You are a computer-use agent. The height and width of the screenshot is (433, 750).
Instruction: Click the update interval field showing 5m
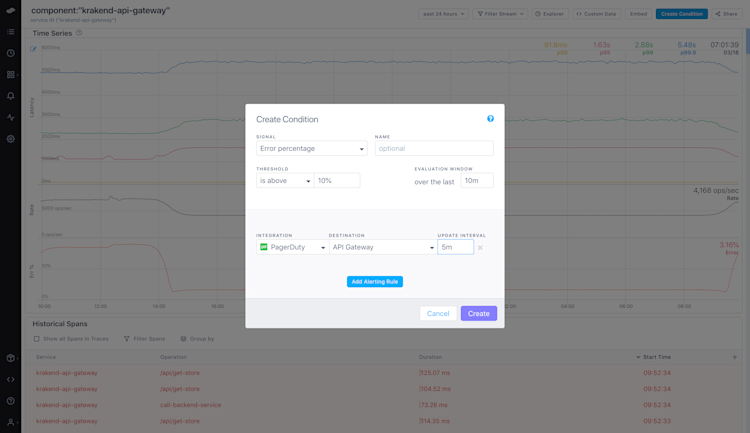pos(455,247)
